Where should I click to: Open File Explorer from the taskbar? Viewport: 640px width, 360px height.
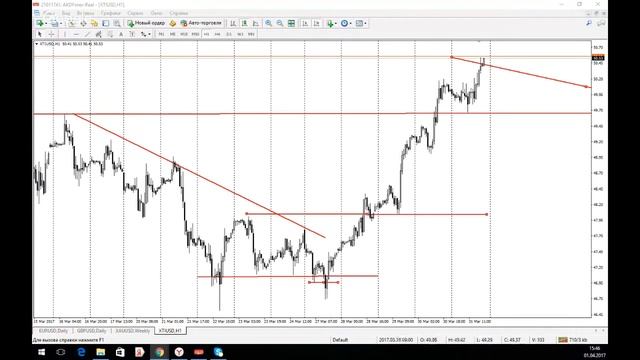(100, 352)
